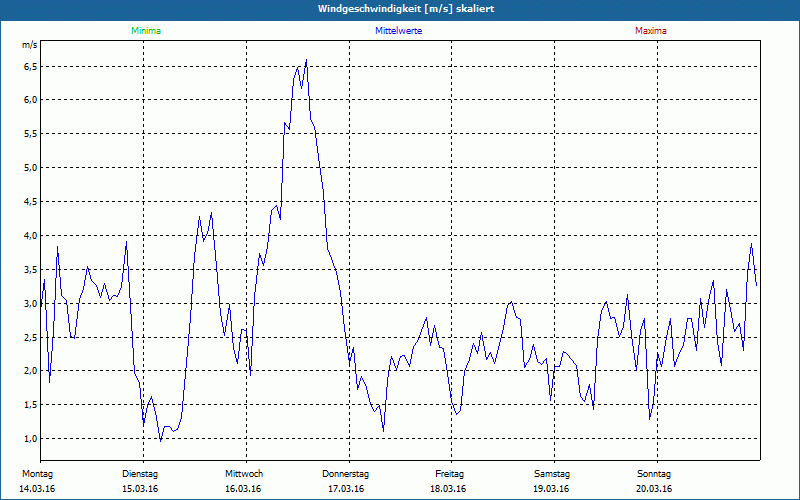Click the 3,5 y-axis value
The width and height of the screenshot is (800, 500).
pyautogui.click(x=31, y=269)
